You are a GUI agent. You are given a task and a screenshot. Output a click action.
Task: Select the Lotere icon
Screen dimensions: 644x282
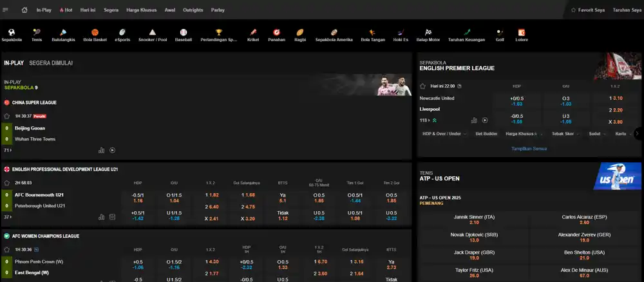coord(522,32)
